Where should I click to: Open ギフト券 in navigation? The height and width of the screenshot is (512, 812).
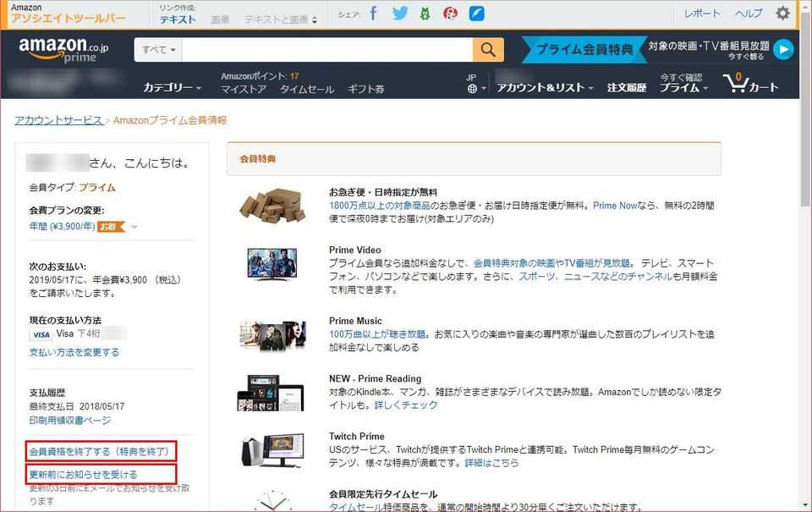pyautogui.click(x=365, y=89)
